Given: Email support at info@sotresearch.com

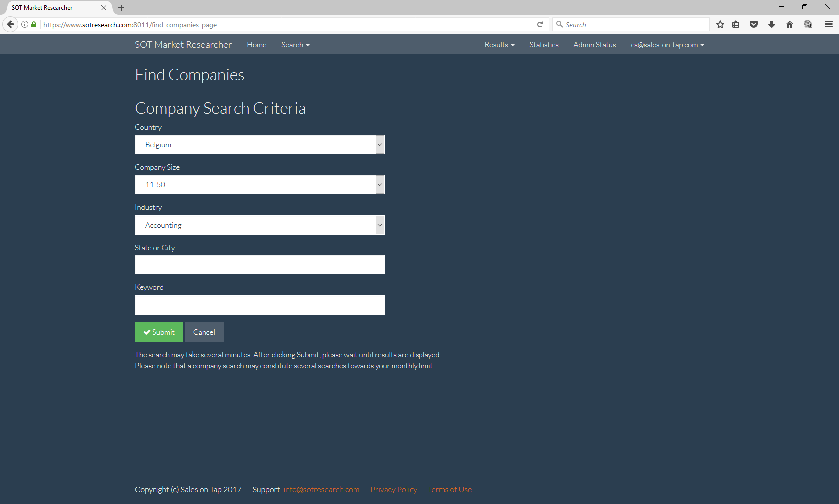Looking at the screenshot, I should point(321,490).
